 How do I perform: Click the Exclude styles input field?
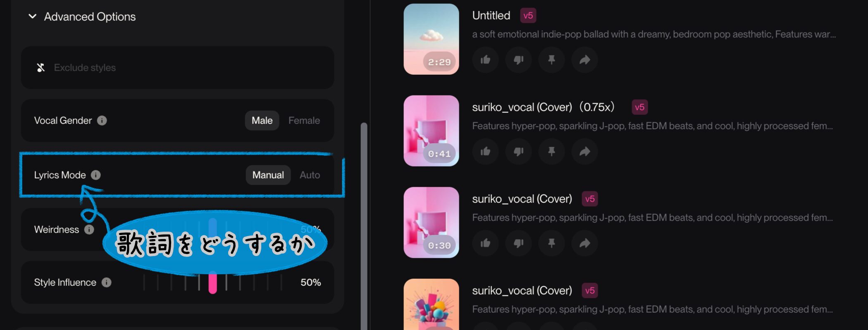177,67
